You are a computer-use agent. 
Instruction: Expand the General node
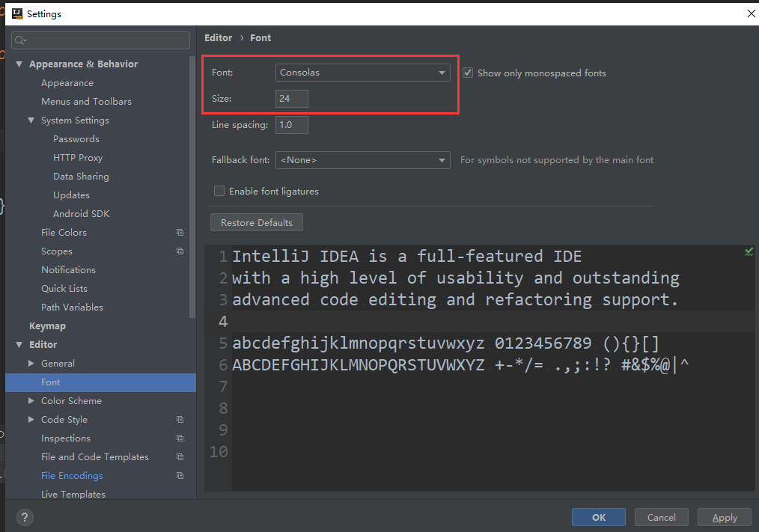tap(31, 364)
